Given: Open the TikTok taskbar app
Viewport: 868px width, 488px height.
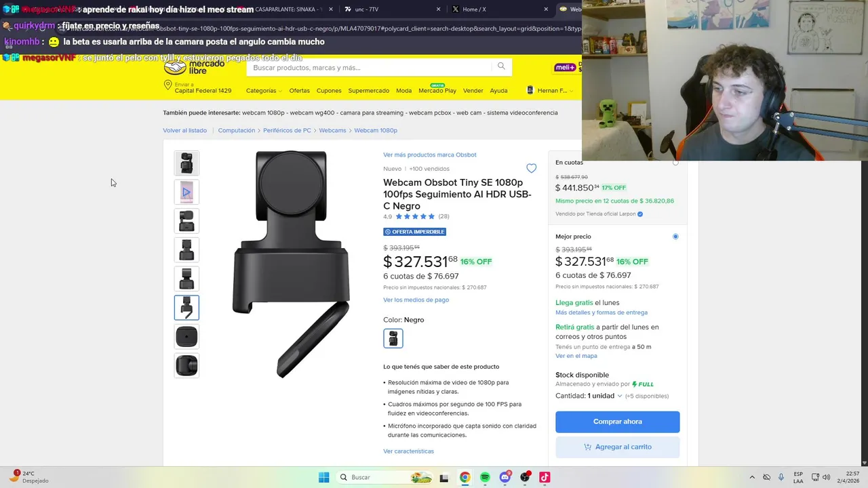Looking at the screenshot, I should [x=545, y=477].
